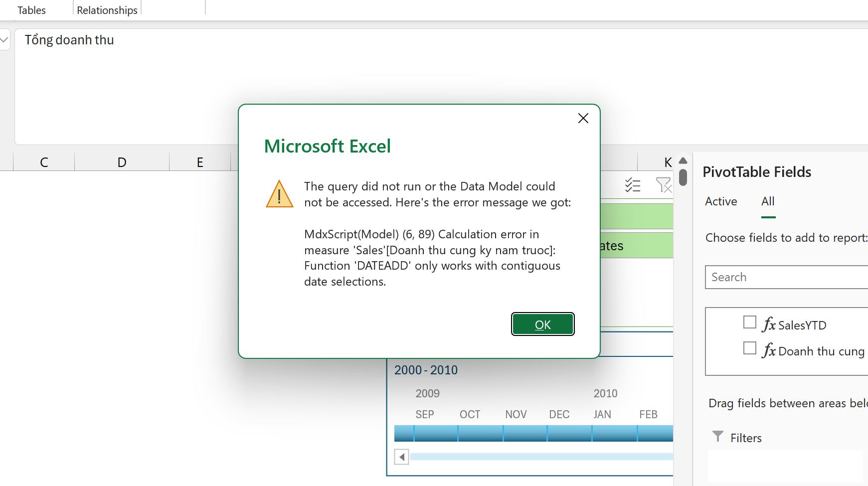868x486 pixels.
Task: Click the Doanh thu cung field name
Action: [x=821, y=351]
